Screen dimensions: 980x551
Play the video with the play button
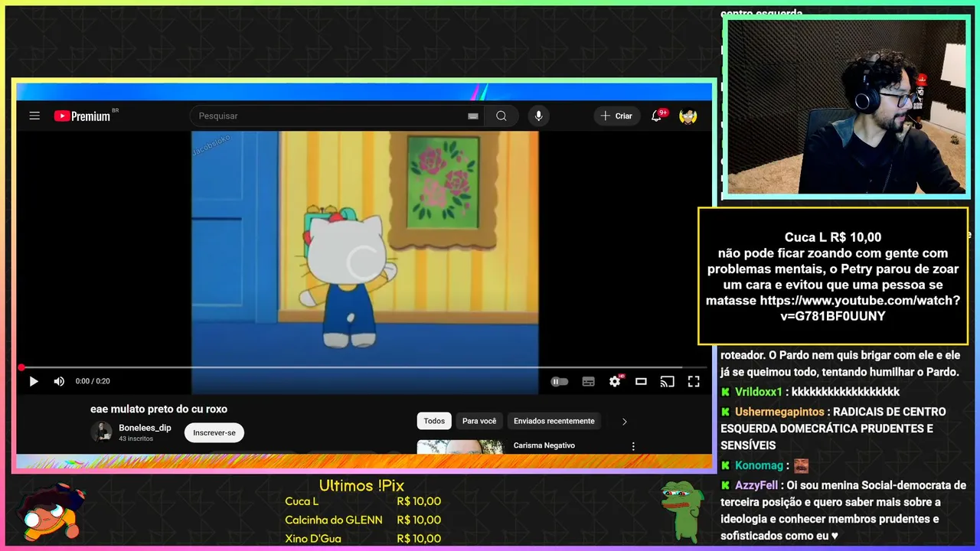34,381
